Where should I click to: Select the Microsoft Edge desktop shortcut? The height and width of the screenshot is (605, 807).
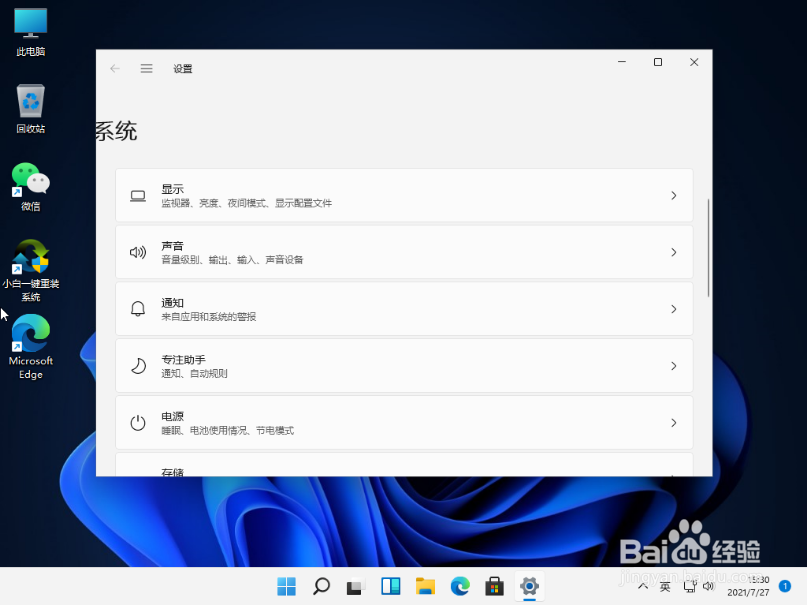pyautogui.click(x=31, y=347)
